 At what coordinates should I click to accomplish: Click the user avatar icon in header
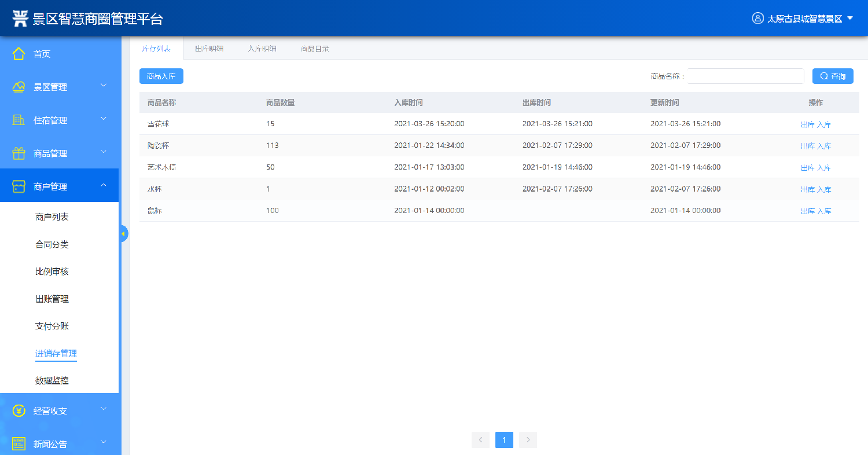757,18
